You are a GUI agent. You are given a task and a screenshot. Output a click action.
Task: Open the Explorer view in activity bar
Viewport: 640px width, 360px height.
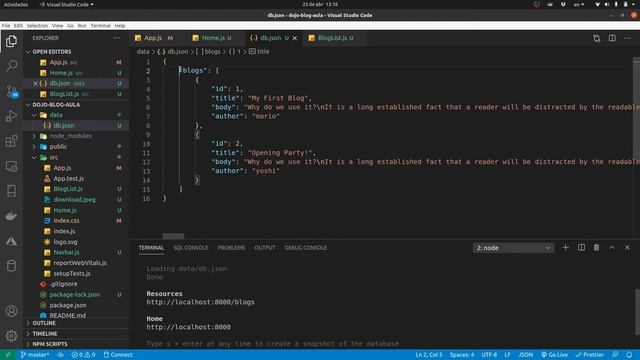pyautogui.click(x=11, y=41)
